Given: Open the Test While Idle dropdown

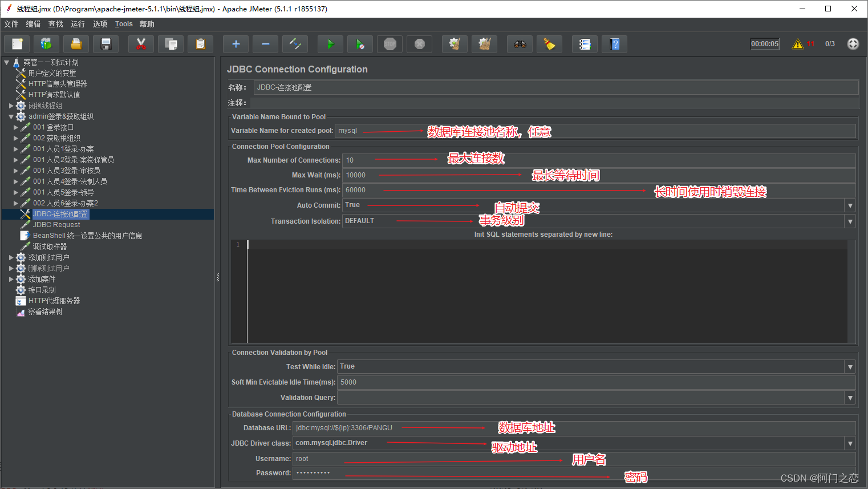Looking at the screenshot, I should pos(850,367).
